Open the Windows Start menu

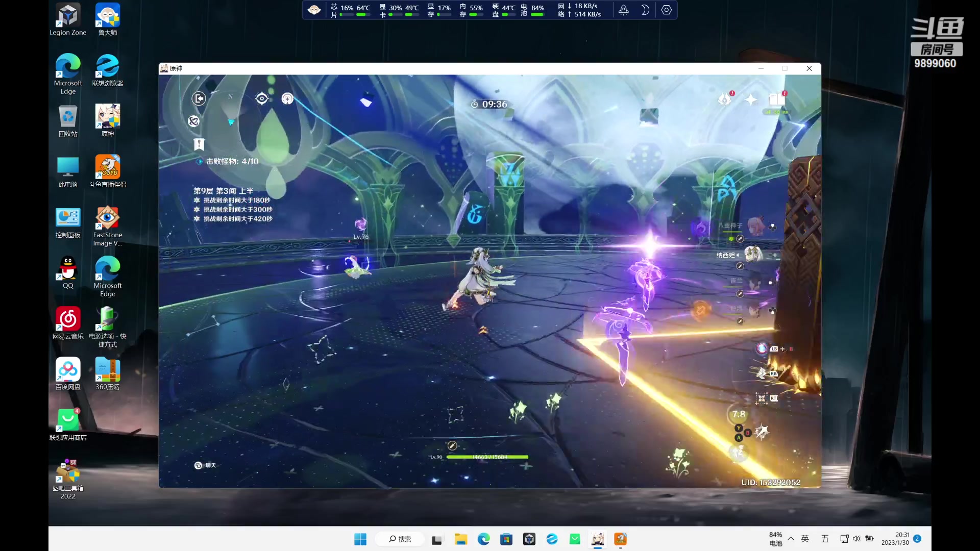click(x=360, y=539)
